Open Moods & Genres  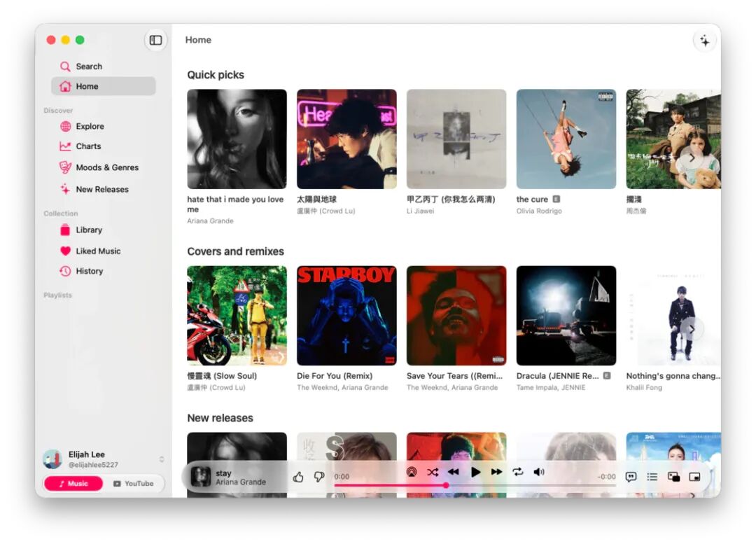103,167
